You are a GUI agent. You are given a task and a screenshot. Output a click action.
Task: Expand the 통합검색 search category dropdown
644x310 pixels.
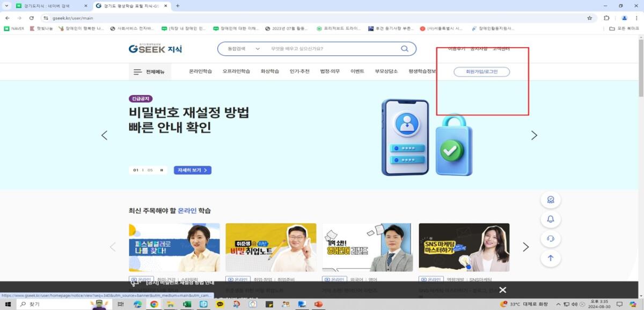click(x=243, y=49)
